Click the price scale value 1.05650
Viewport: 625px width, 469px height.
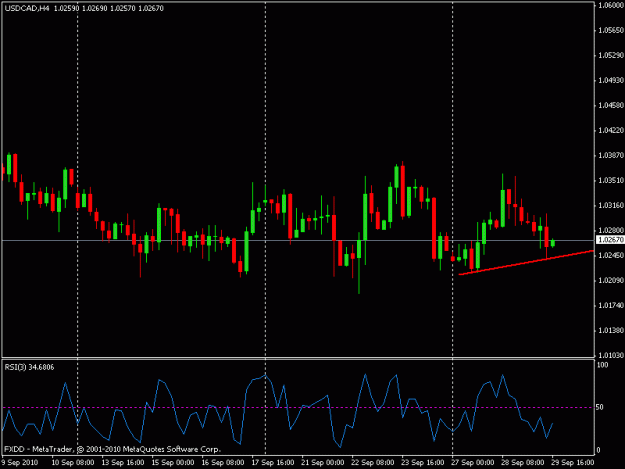(x=611, y=30)
